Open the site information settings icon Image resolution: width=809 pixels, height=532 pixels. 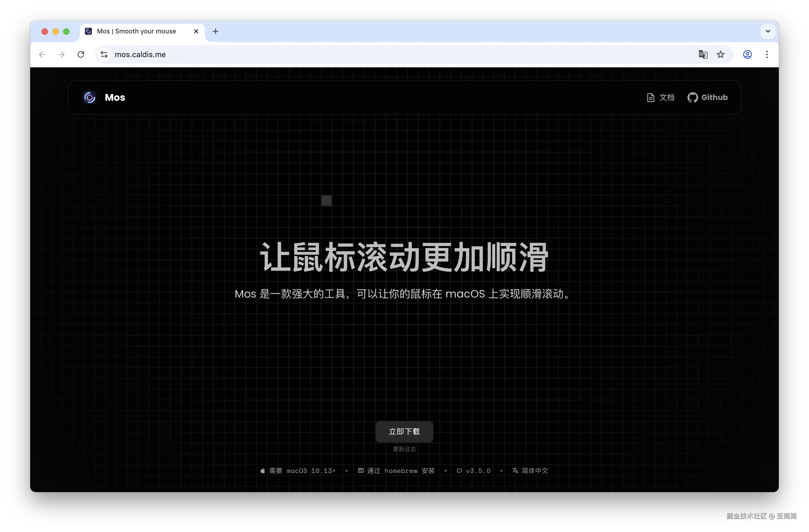click(x=104, y=54)
